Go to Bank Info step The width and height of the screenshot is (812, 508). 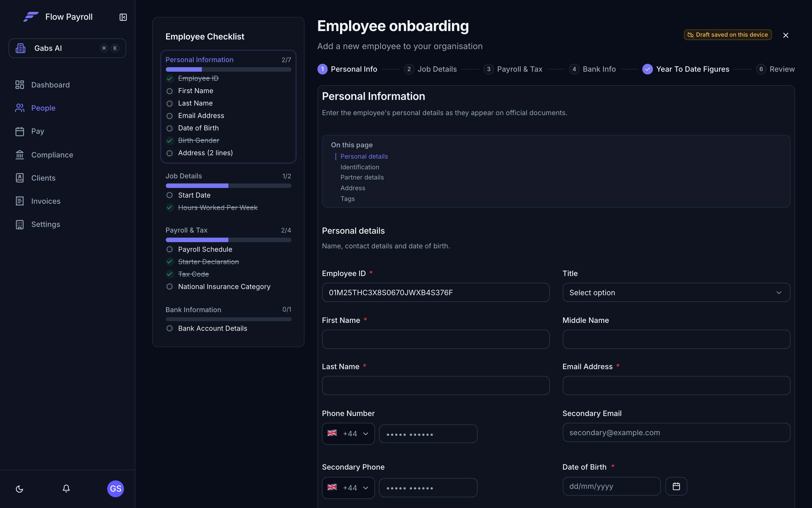pyautogui.click(x=592, y=69)
